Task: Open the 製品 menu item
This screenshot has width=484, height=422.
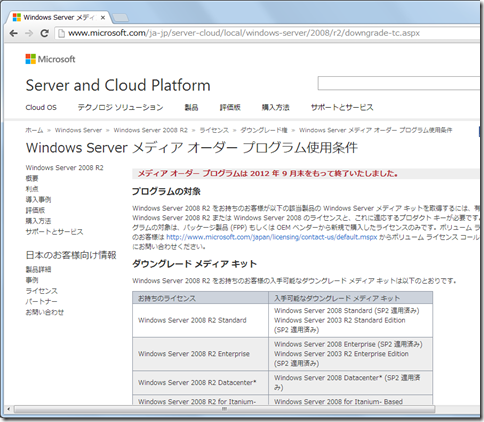Action: pos(191,107)
